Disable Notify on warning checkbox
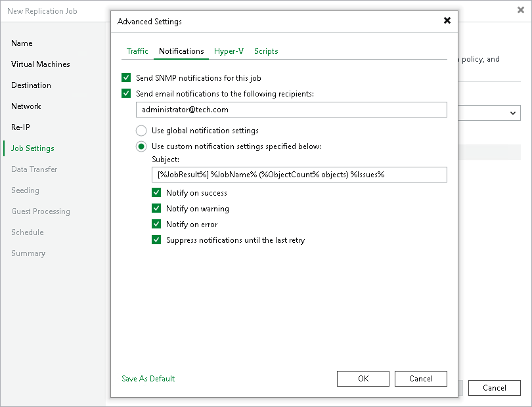 click(156, 208)
